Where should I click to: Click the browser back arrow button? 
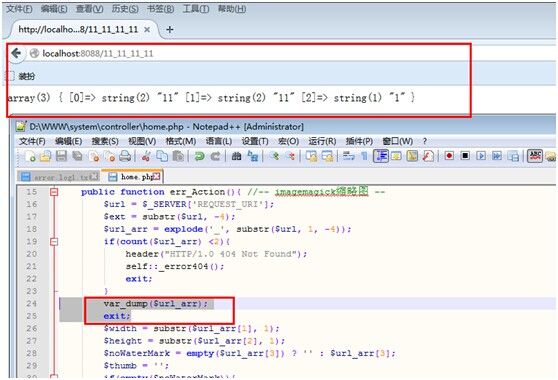tap(16, 53)
